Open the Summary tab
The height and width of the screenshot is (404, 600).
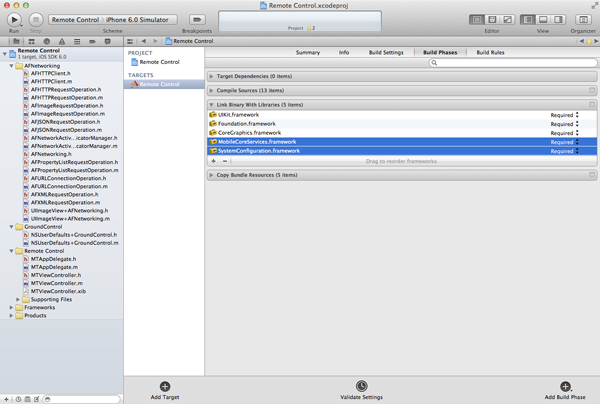(308, 52)
